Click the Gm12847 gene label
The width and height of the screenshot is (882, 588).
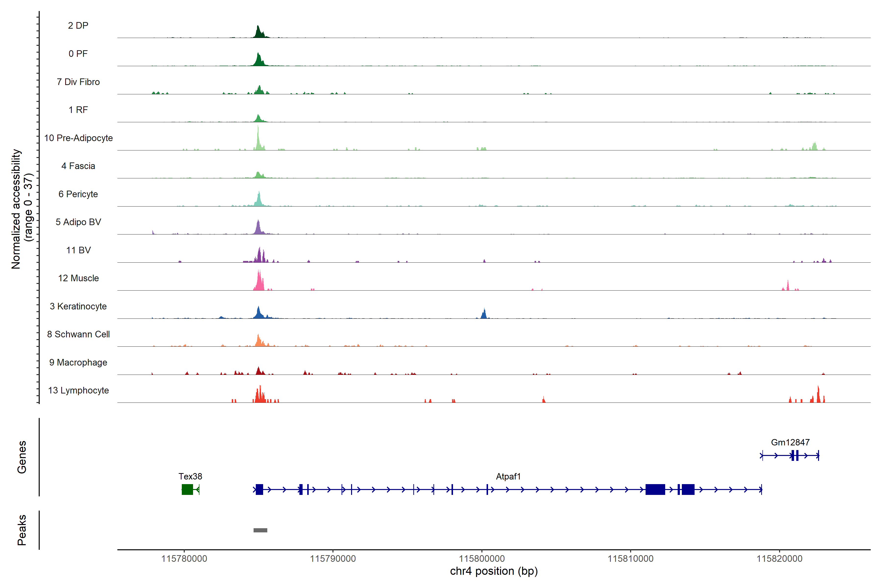790,442
